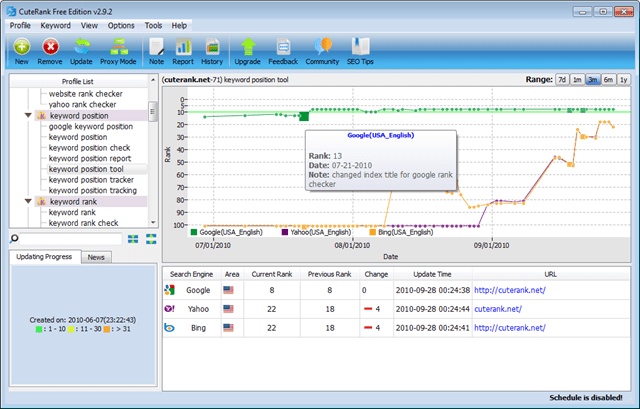The width and height of the screenshot is (640, 409).
Task: Click the keyword position folder icon
Action: [x=41, y=116]
